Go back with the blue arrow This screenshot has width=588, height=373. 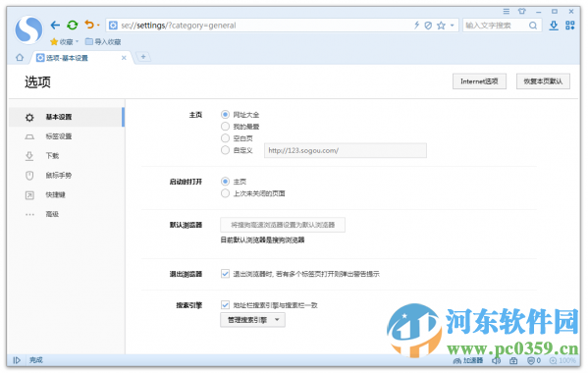click(55, 26)
